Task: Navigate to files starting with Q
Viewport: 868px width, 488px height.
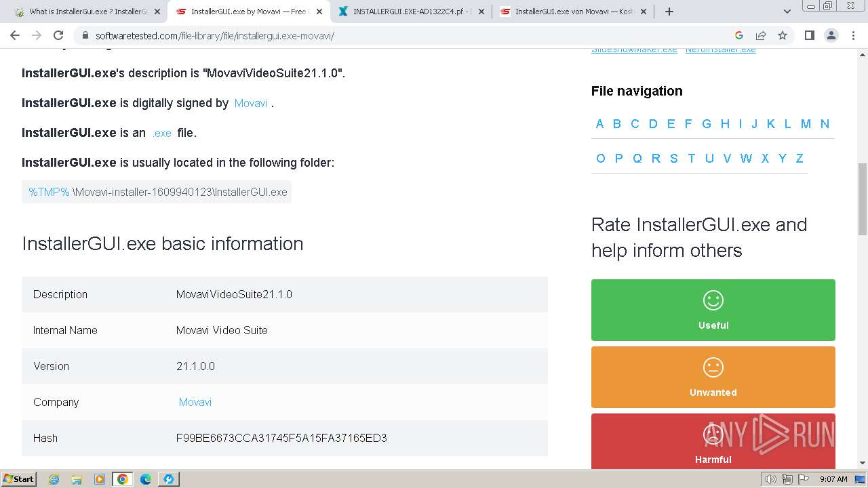Action: [637, 159]
